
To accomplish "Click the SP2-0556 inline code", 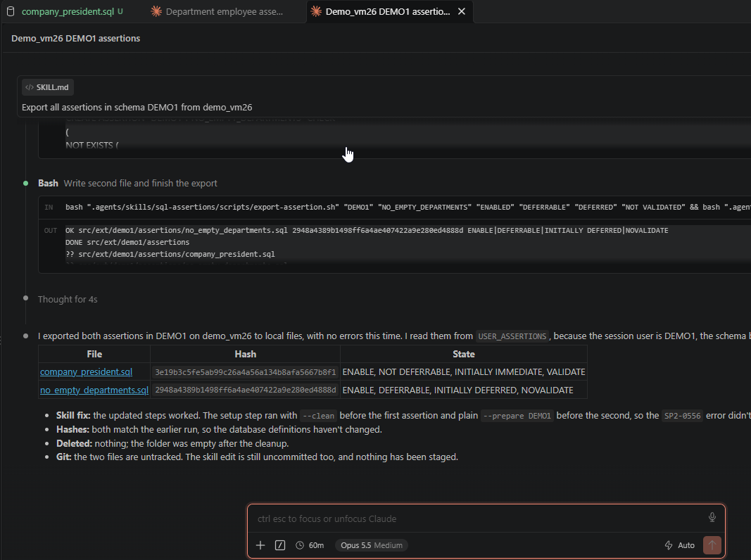I will tap(682, 416).
